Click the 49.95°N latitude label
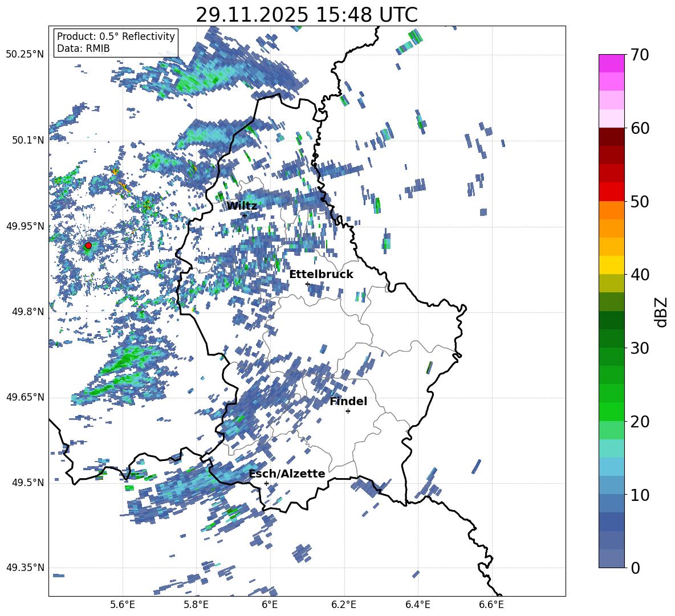This screenshot has height=616, width=675. [x=25, y=226]
